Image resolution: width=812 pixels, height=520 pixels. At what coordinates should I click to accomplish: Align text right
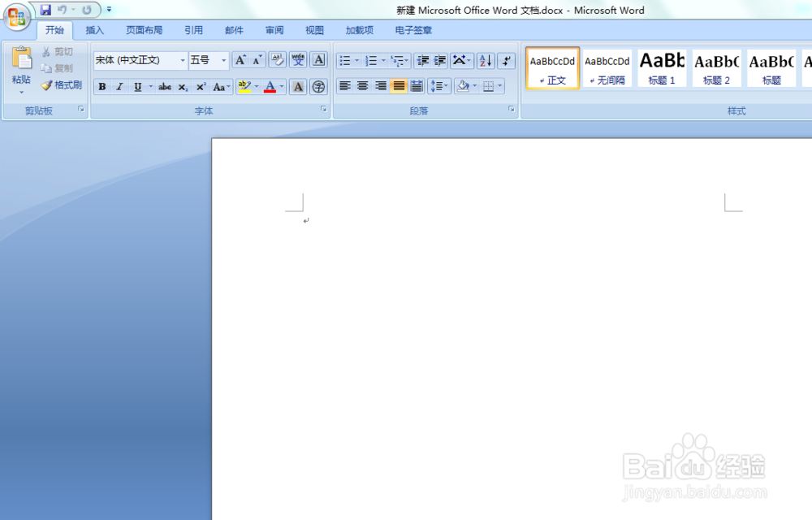[x=381, y=86]
